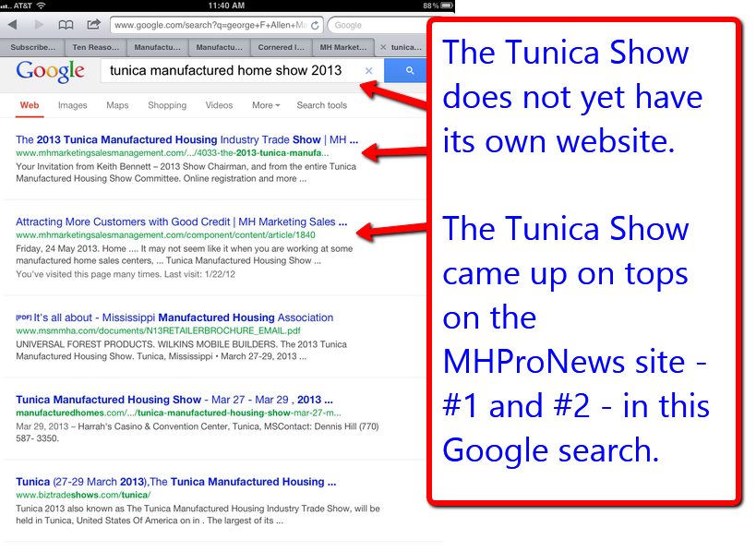This screenshot has width=756, height=551.
Task: Open the bookmarks book icon
Action: tap(66, 25)
